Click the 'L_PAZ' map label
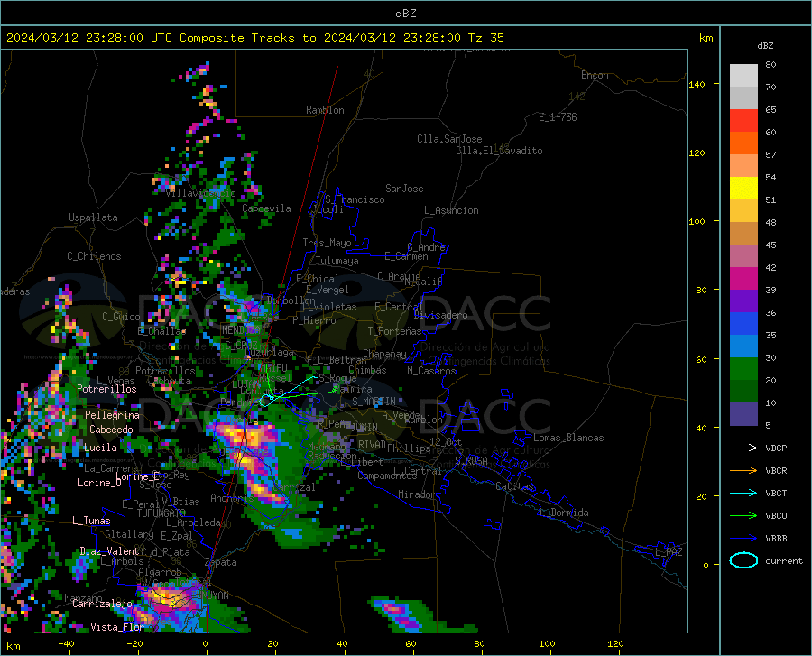Screen dimensions: 812x656 [669, 552]
